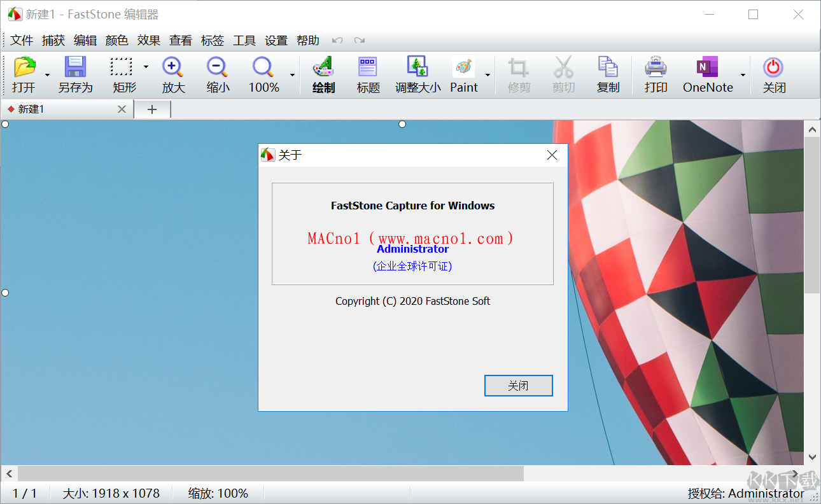Click the blue Administrator text in dialog
Viewport: 821px width, 504px height.
click(413, 249)
